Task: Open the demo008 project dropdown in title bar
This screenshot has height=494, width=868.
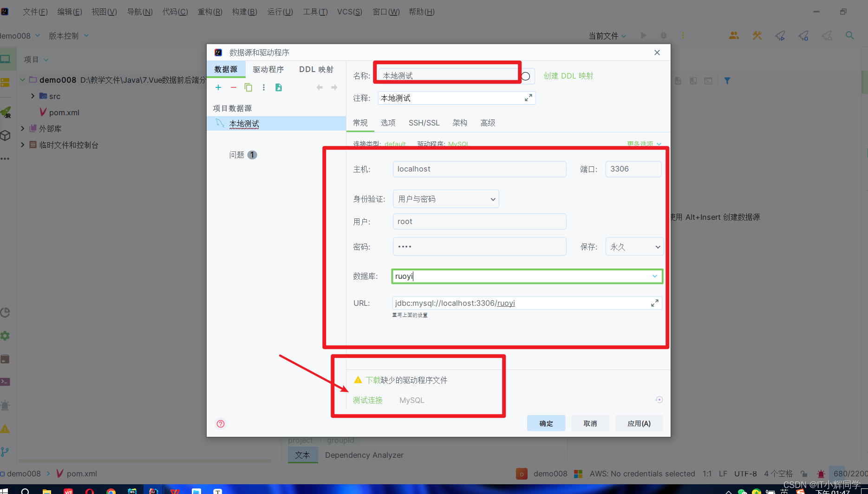Action: coord(20,36)
